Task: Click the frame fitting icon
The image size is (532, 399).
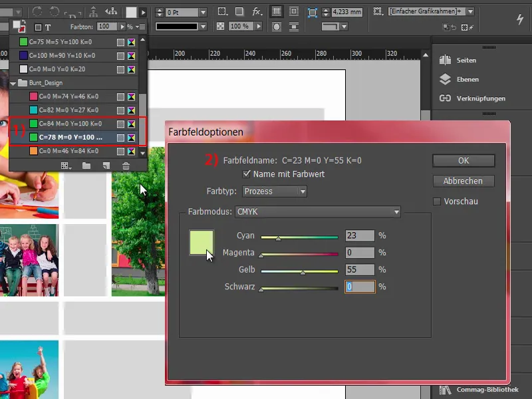Action: [312, 13]
